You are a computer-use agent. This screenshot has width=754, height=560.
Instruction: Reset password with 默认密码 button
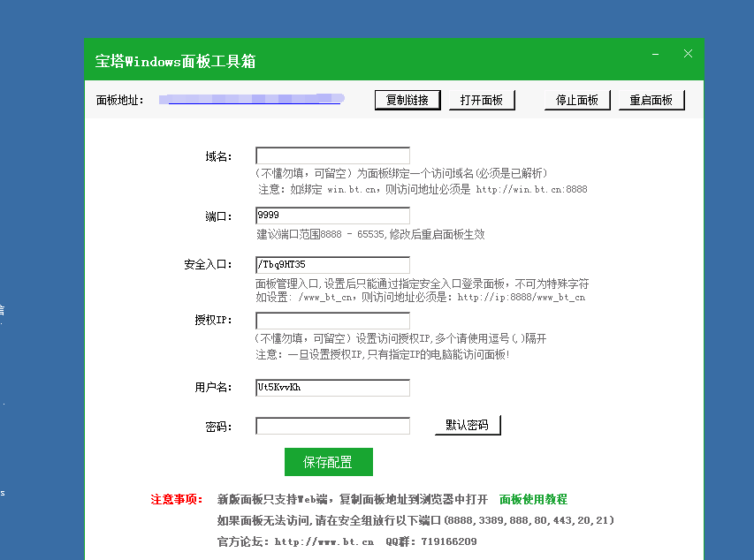coord(468,425)
